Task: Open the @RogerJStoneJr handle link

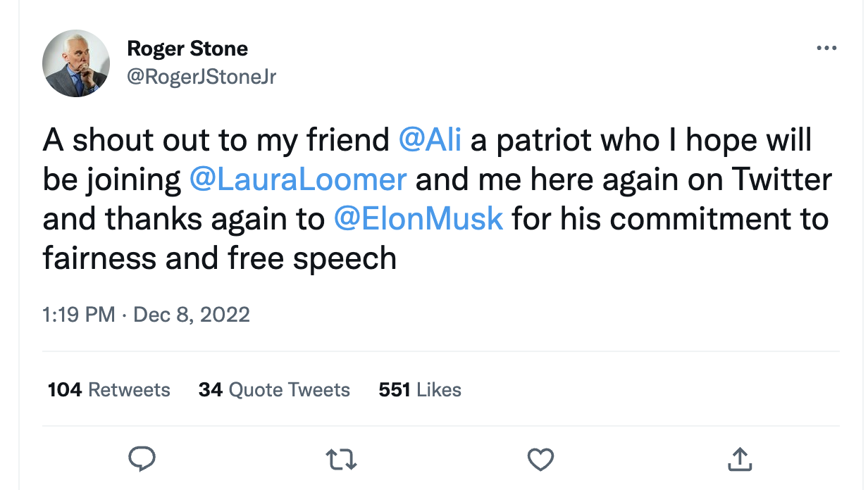Action: pyautogui.click(x=201, y=77)
